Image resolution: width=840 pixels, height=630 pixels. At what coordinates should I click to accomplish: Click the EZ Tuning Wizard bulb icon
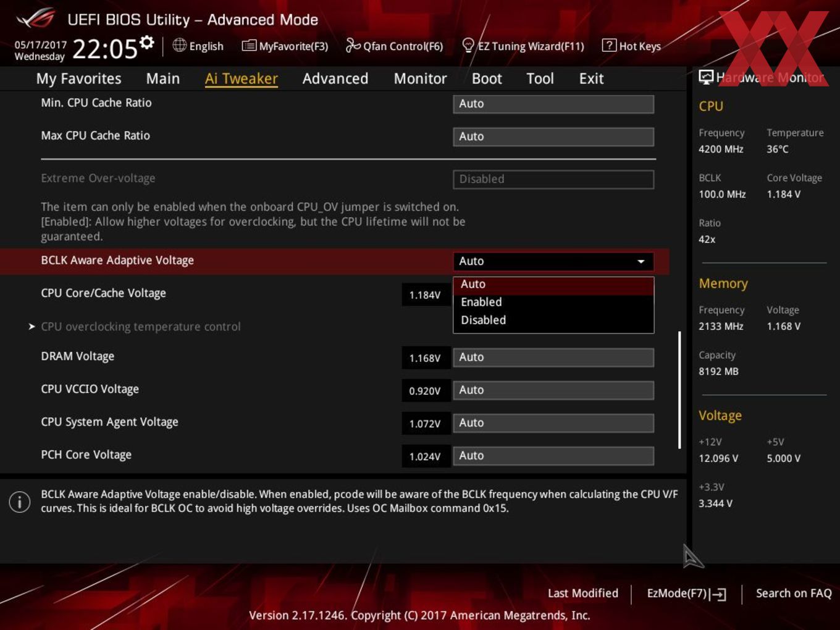(468, 45)
